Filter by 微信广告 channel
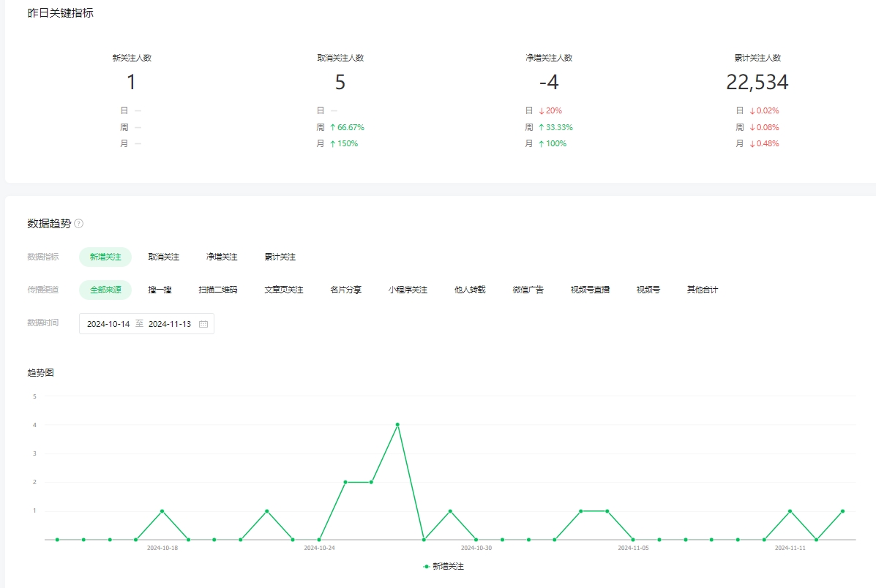This screenshot has height=588, width=876. (528, 290)
